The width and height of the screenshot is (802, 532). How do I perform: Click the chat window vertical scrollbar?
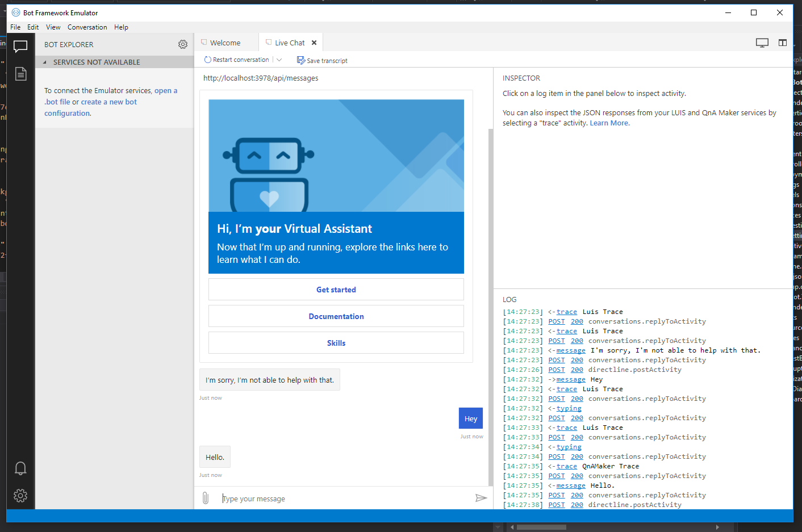click(491, 307)
